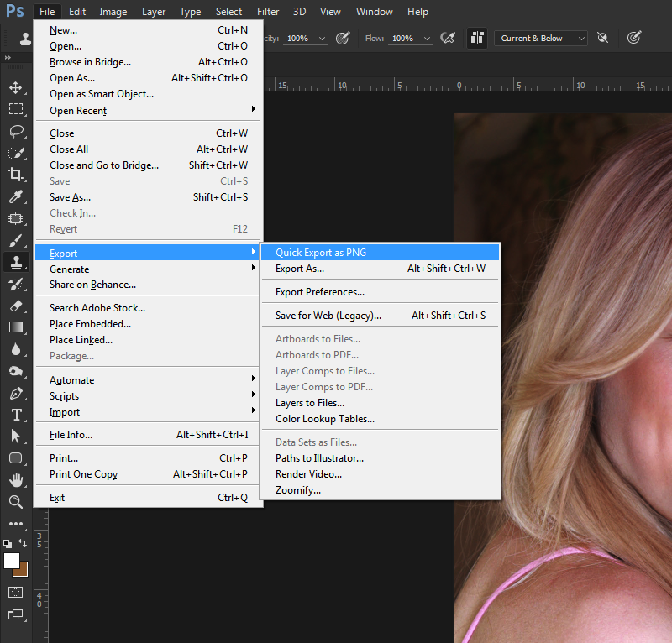672x643 pixels.
Task: Select the Gradient tool
Action: point(15,327)
